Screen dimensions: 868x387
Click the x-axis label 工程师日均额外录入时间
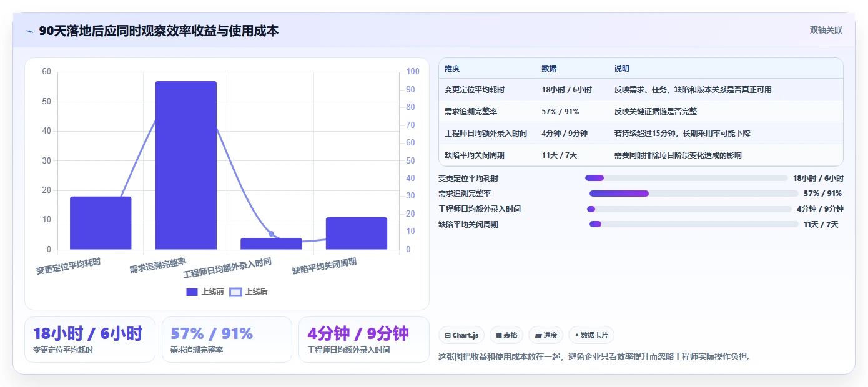point(227,268)
